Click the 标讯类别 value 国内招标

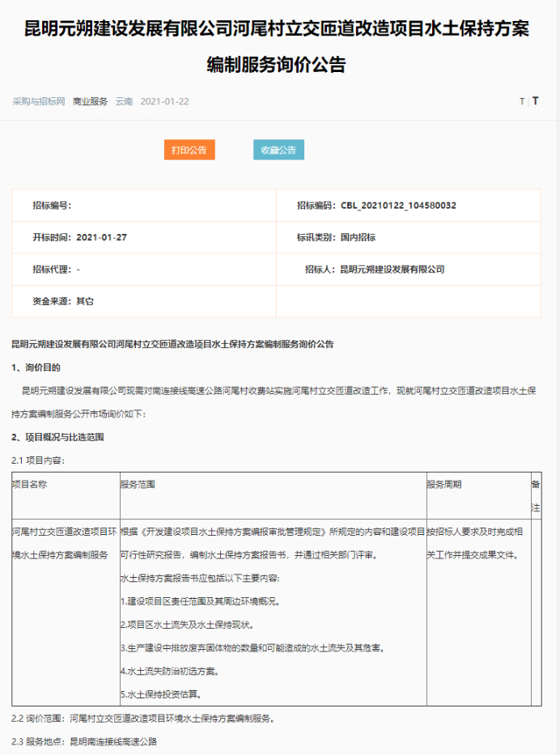[x=358, y=238]
